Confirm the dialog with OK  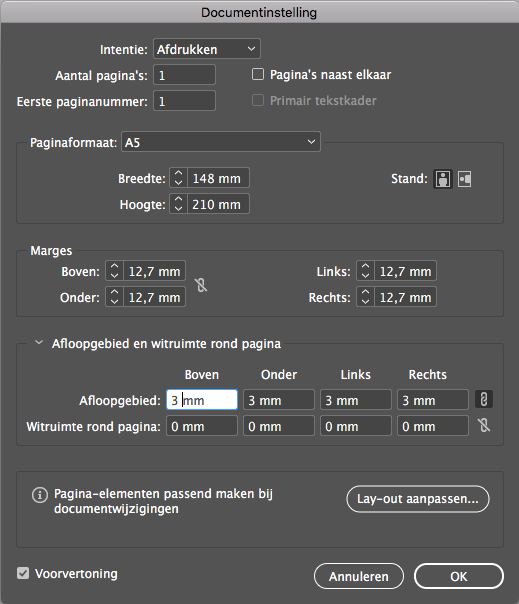point(459,576)
